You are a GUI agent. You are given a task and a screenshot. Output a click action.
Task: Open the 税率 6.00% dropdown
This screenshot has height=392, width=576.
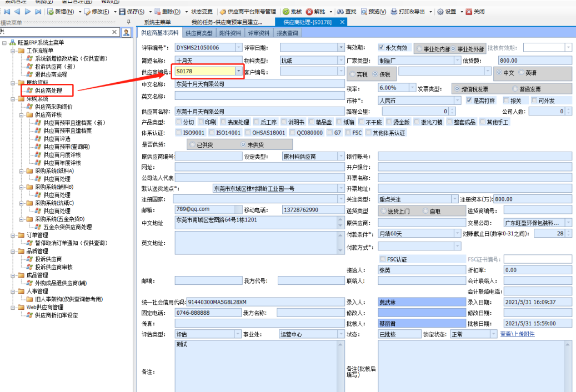(412, 88)
